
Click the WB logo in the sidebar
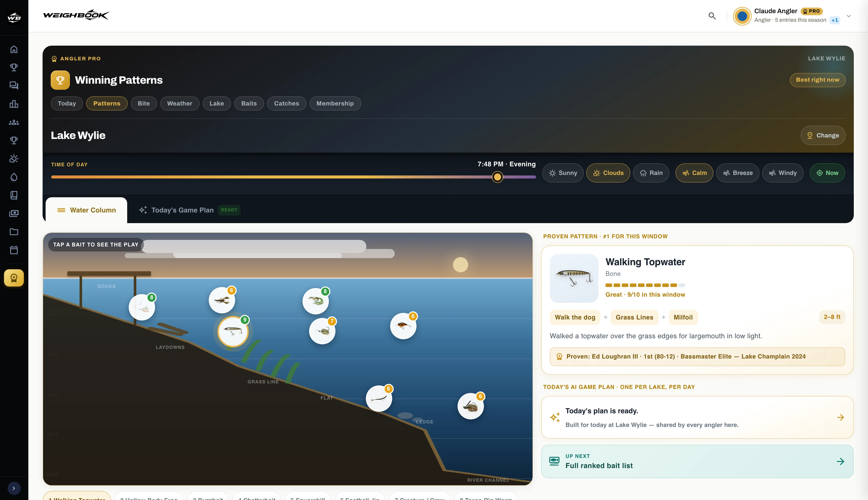click(x=14, y=17)
